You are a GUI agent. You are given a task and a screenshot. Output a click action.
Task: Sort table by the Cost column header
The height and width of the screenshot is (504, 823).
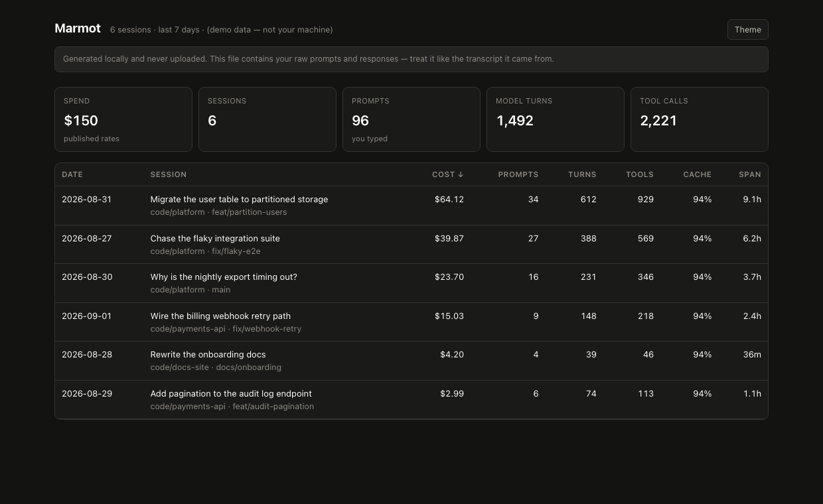tap(448, 174)
